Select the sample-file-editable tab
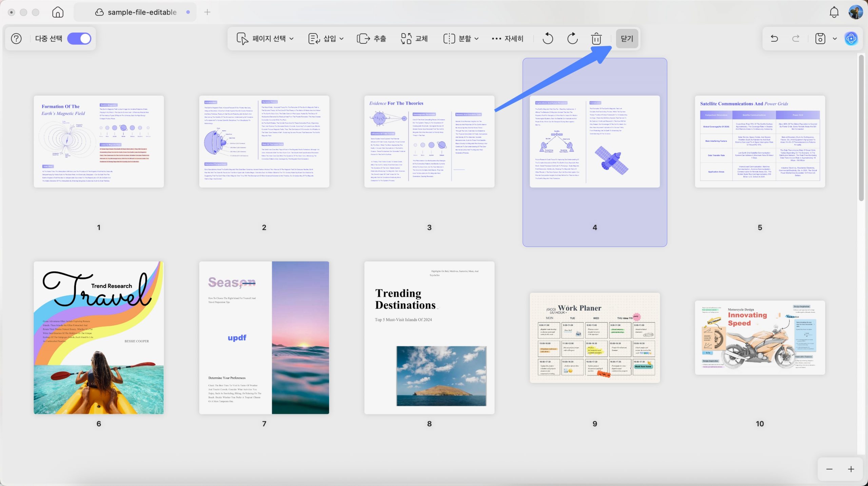 tap(136, 12)
